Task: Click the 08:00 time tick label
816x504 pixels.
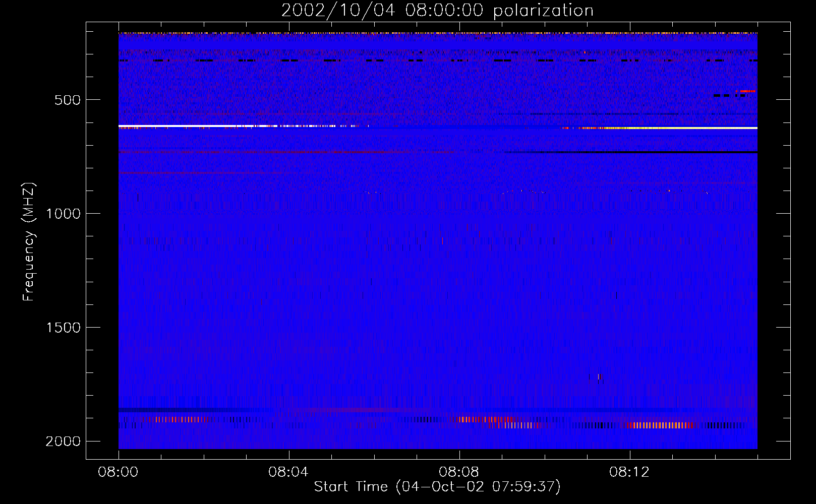Action: coord(119,472)
